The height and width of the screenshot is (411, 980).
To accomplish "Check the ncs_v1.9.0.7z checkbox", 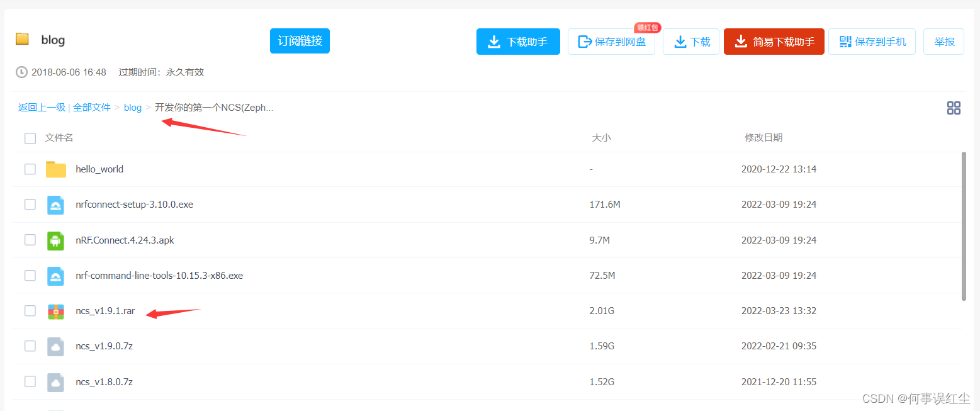I will point(30,346).
